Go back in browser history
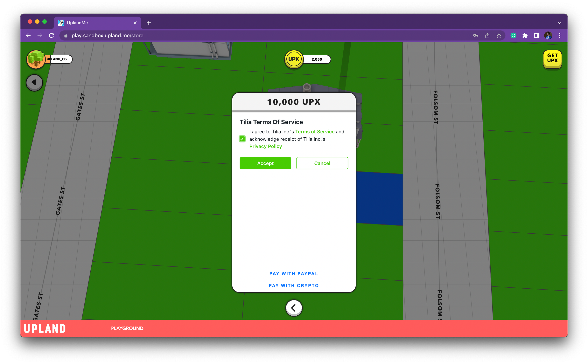 [28, 36]
